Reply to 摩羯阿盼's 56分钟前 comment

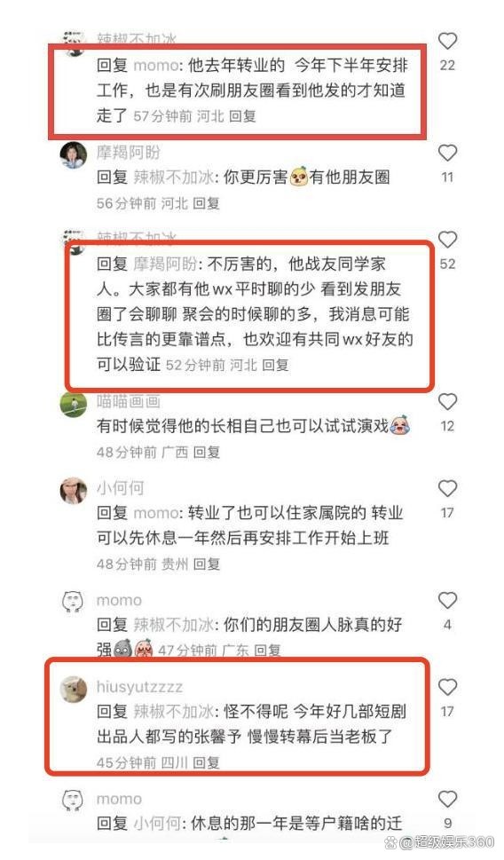207,203
